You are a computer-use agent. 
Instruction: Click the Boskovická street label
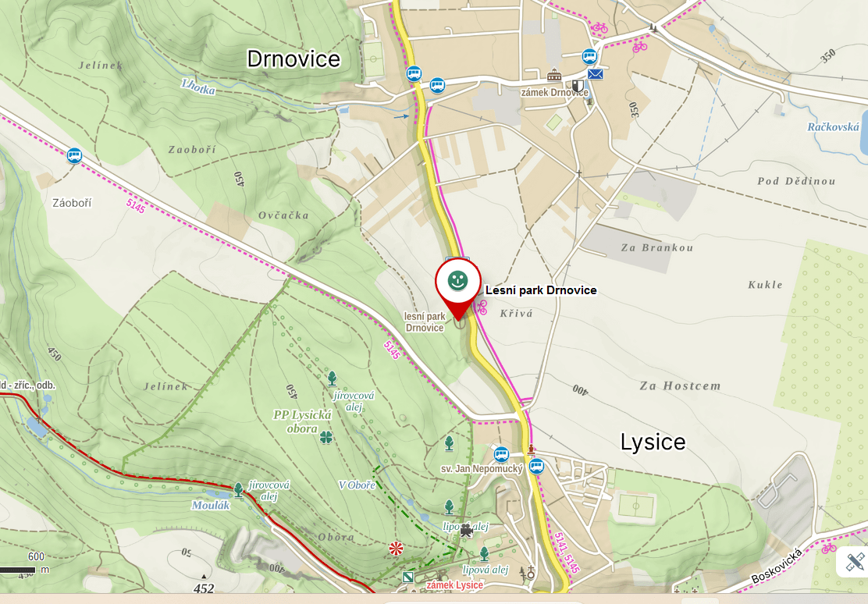[777, 566]
